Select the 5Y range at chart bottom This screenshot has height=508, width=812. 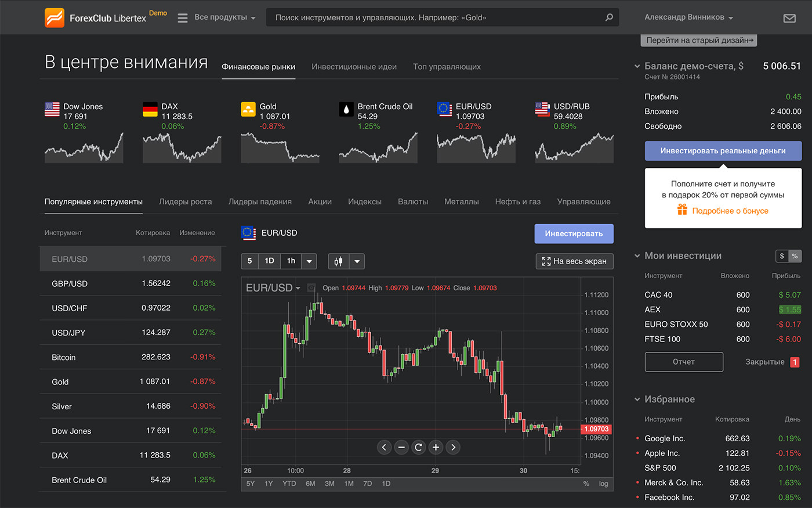[251, 484]
